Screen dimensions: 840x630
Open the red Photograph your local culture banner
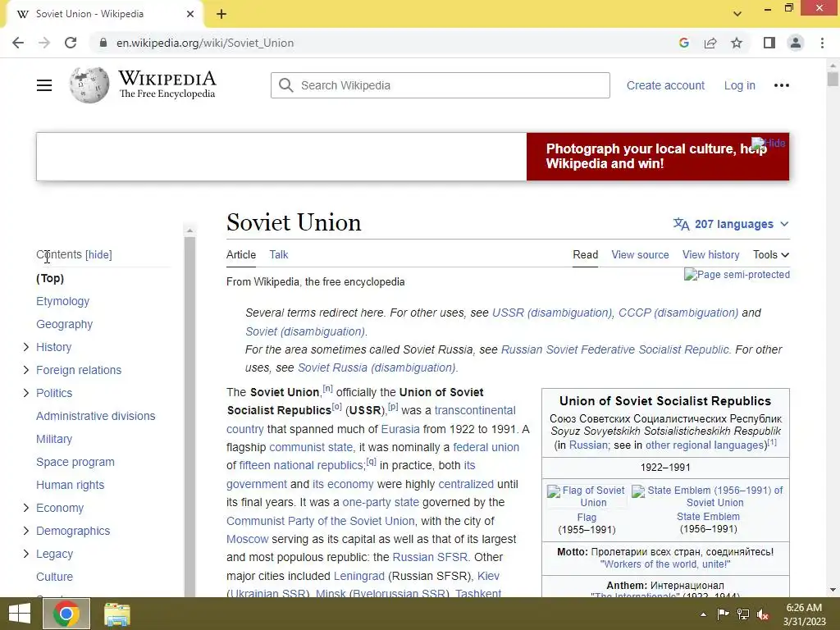[x=657, y=157]
